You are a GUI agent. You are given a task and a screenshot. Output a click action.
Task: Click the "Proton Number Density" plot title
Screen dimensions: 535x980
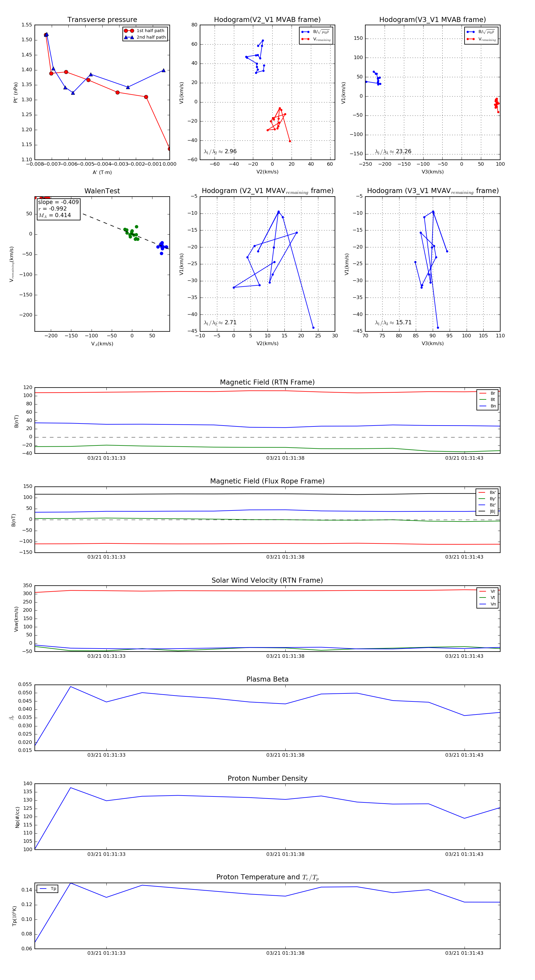pyautogui.click(x=267, y=778)
